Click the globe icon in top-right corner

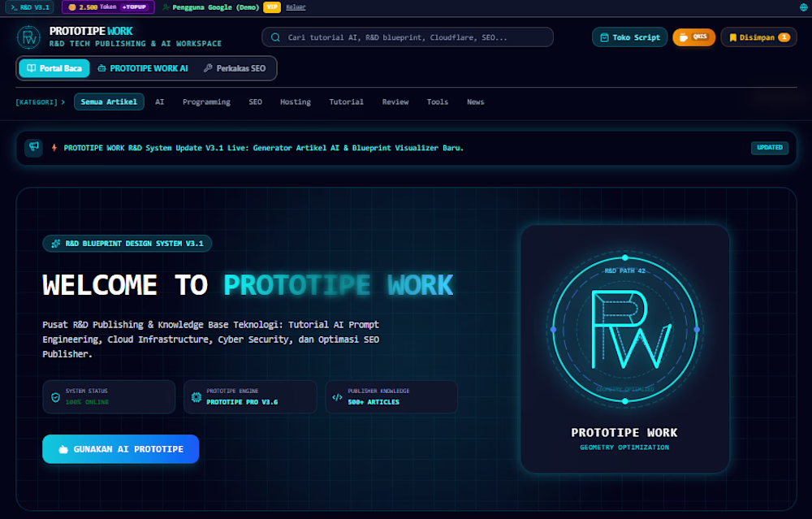pyautogui.click(x=803, y=7)
